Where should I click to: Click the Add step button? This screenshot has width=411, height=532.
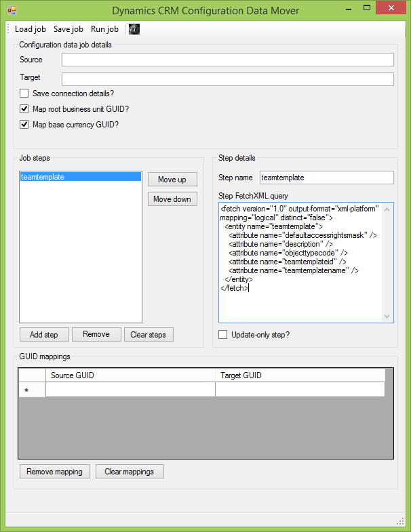tap(44, 335)
